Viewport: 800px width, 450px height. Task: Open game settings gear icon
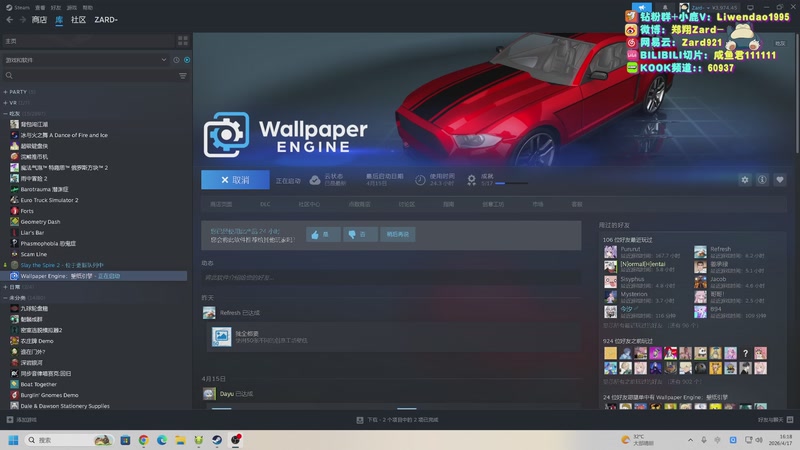(x=745, y=180)
